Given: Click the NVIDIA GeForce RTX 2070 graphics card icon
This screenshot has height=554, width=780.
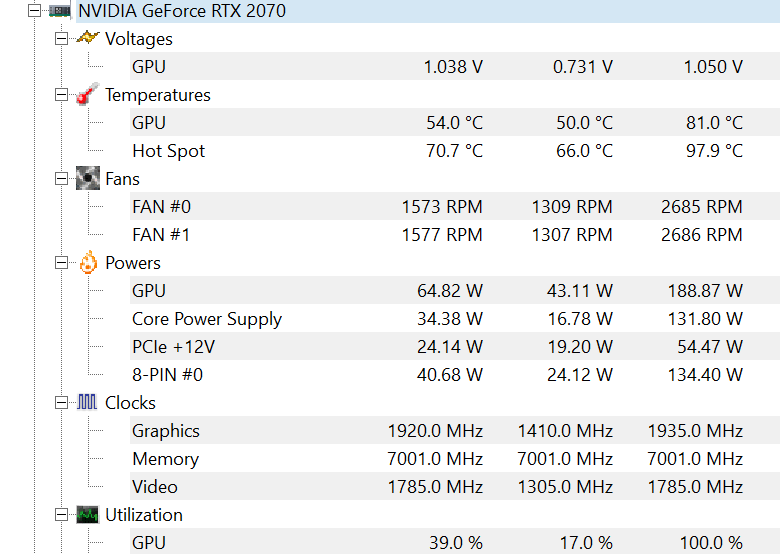Looking at the screenshot, I should 60,10.
